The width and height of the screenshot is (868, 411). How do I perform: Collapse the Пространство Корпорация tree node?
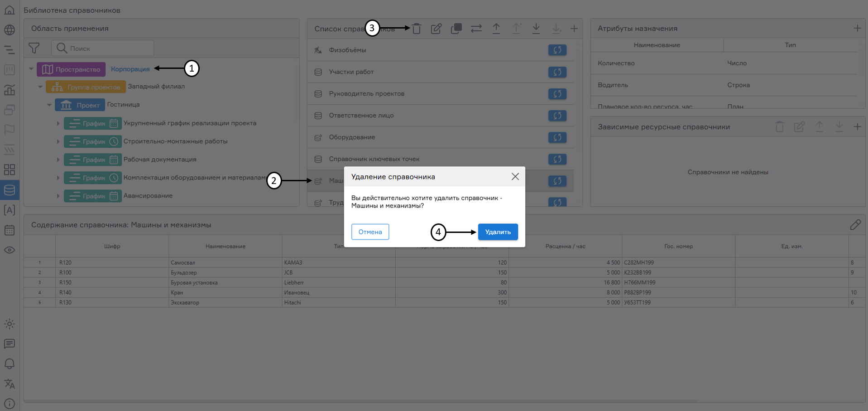pyautogui.click(x=31, y=69)
